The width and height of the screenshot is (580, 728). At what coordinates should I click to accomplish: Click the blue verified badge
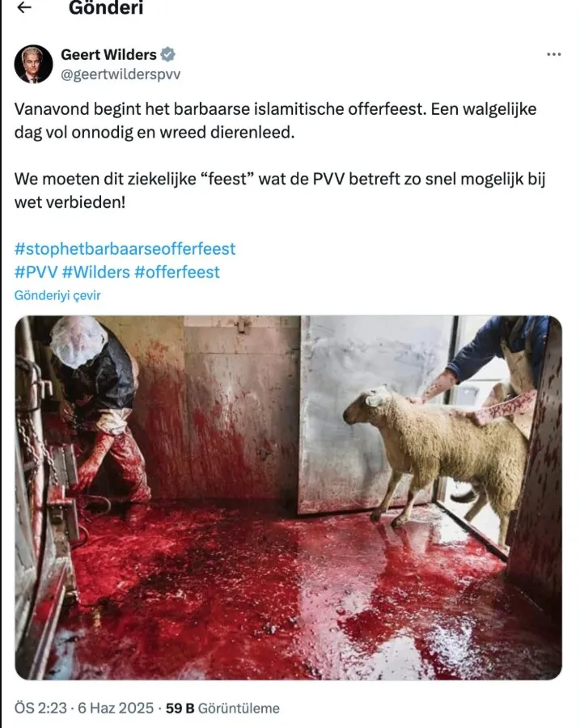(167, 55)
